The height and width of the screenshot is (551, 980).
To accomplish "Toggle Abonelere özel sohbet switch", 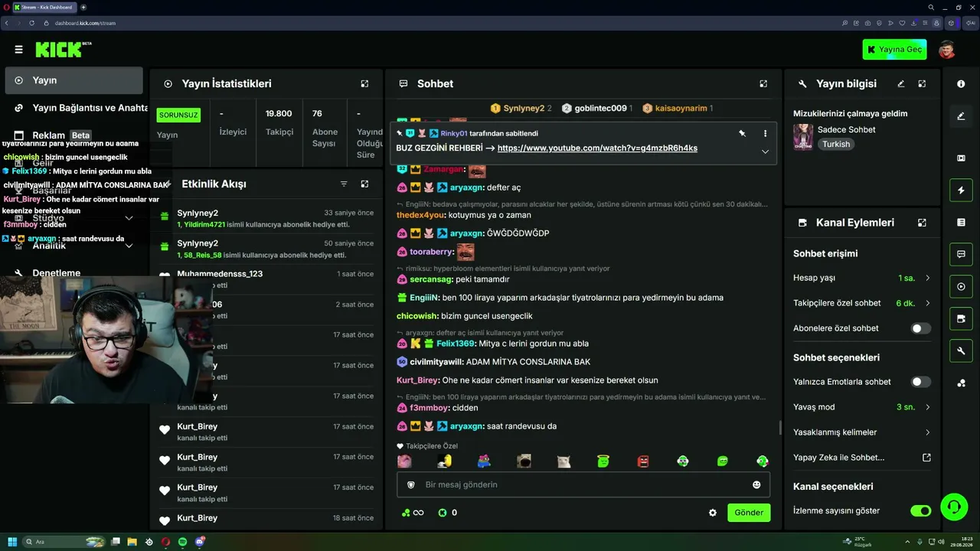I will [920, 328].
